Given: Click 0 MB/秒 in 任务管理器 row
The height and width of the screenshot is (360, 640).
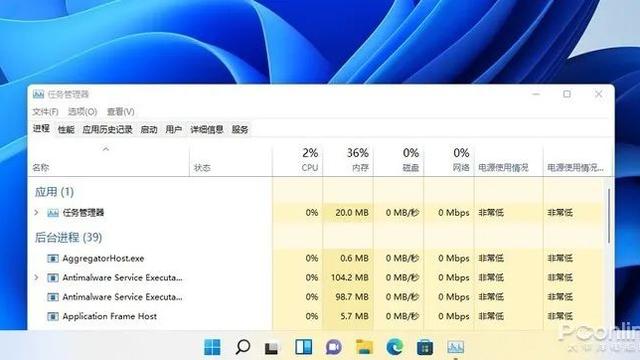Looking at the screenshot, I should click(402, 213).
